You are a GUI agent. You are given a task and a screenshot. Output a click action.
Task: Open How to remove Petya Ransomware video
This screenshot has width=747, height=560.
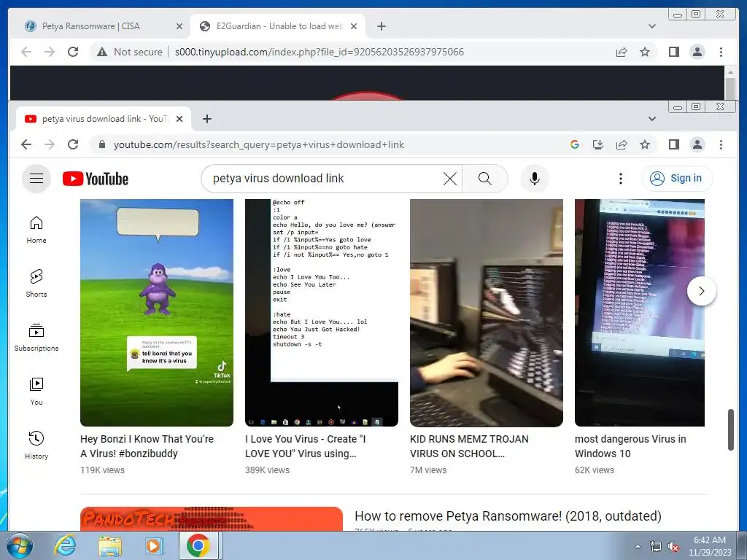[x=508, y=516]
